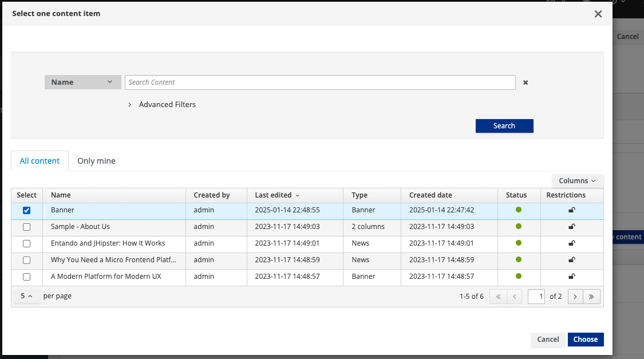Screen dimensions: 644x359
Task: Click the Choose button
Action: pyautogui.click(x=585, y=340)
